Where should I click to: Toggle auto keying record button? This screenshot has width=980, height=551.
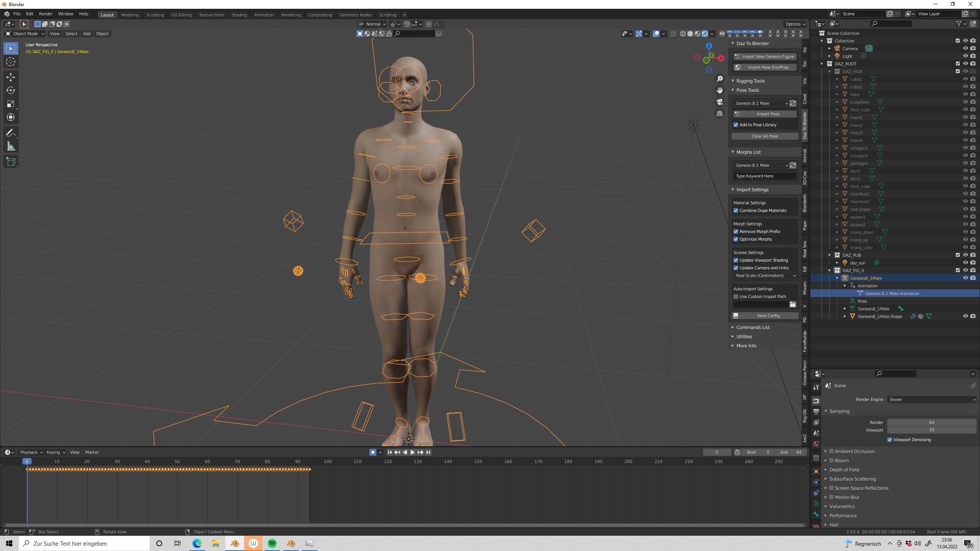click(373, 452)
